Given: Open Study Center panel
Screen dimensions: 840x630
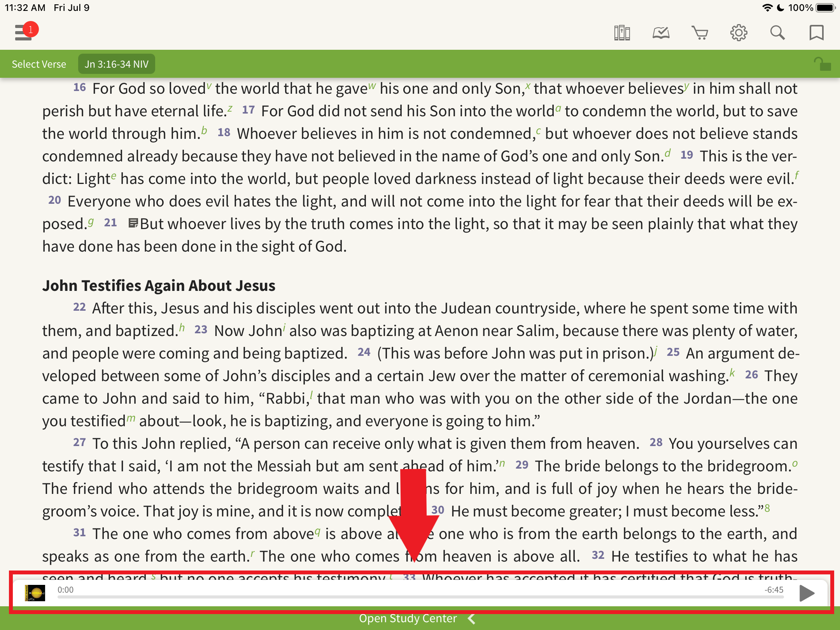Looking at the screenshot, I should coord(408,619).
